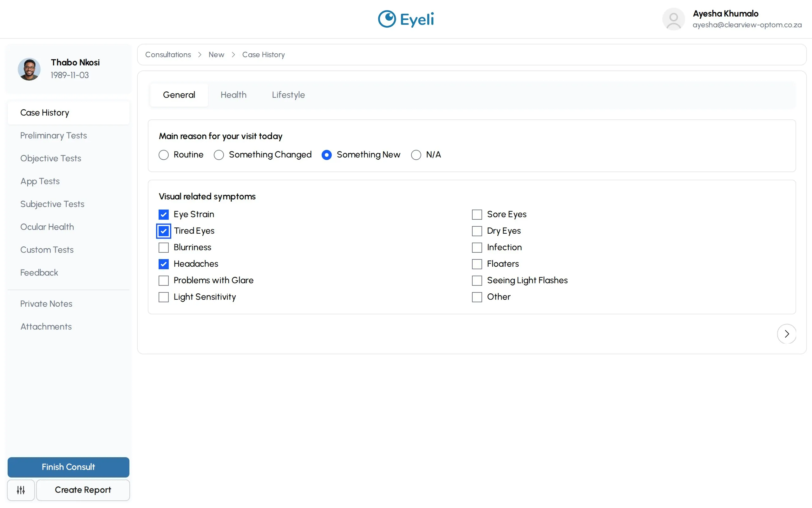
Task: Follow the Consultations breadcrumb link
Action: 168,54
